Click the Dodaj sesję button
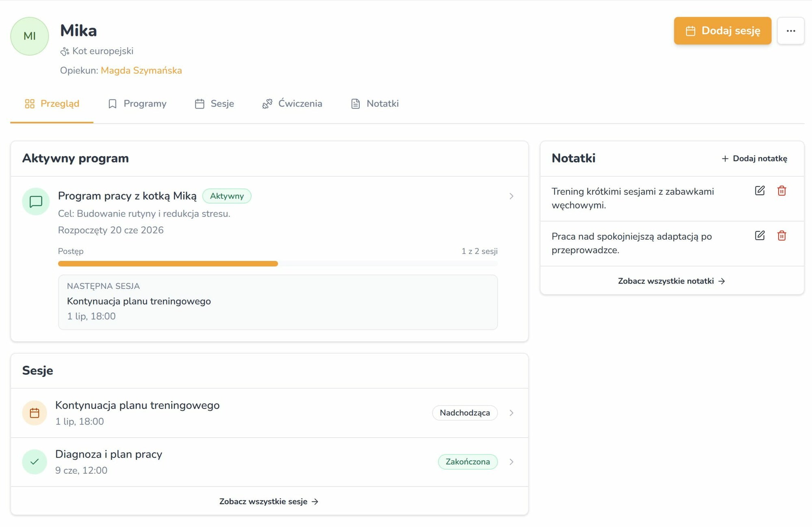The width and height of the screenshot is (812, 527). click(x=722, y=31)
